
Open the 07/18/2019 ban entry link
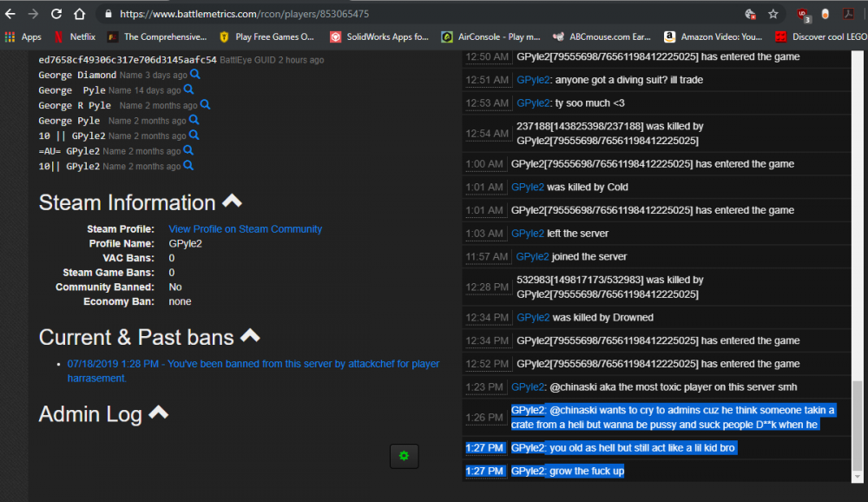pos(253,371)
